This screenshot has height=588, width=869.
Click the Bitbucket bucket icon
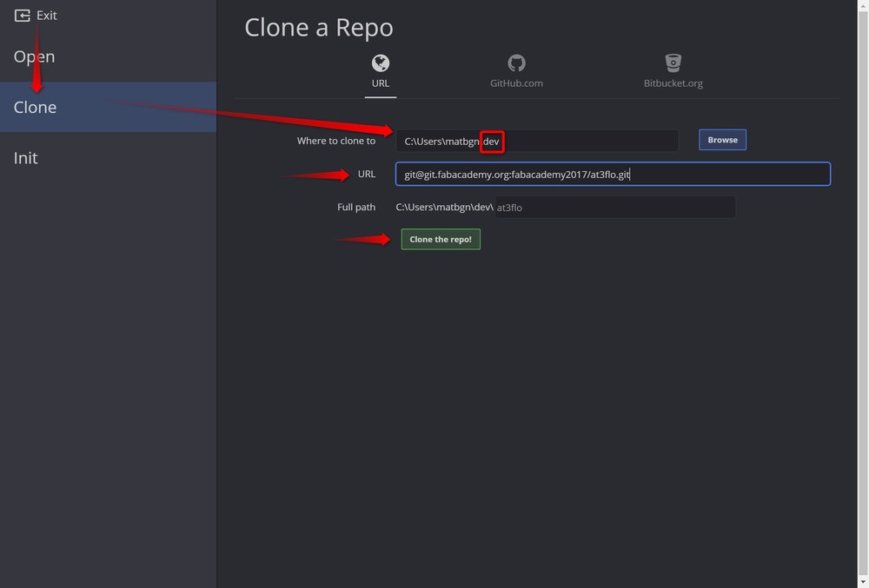point(672,63)
